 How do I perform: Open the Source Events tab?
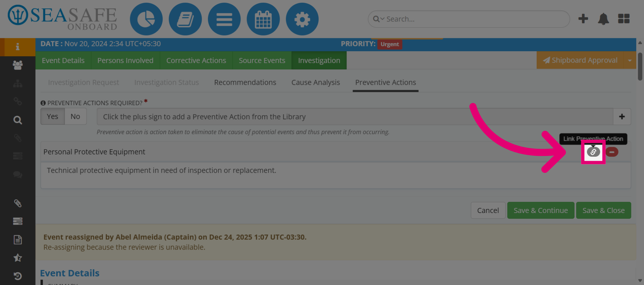click(262, 60)
